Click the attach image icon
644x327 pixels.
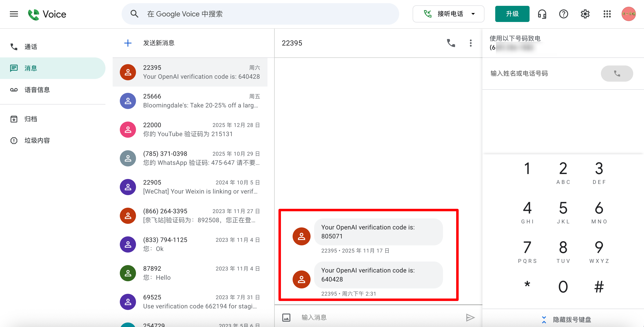point(286,317)
